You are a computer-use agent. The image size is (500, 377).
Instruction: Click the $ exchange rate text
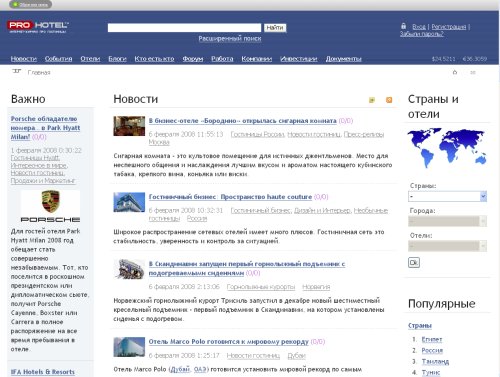click(443, 59)
